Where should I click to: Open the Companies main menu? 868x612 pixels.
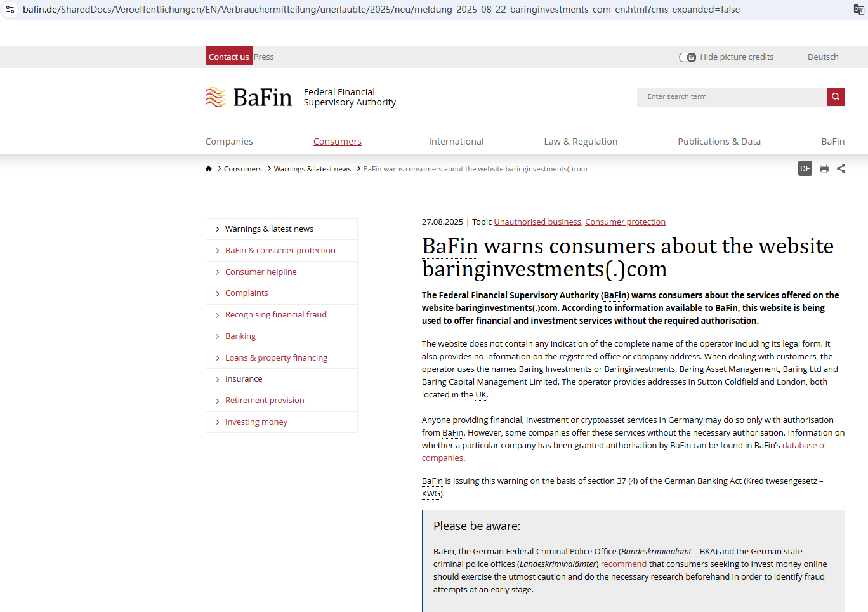pyautogui.click(x=229, y=142)
